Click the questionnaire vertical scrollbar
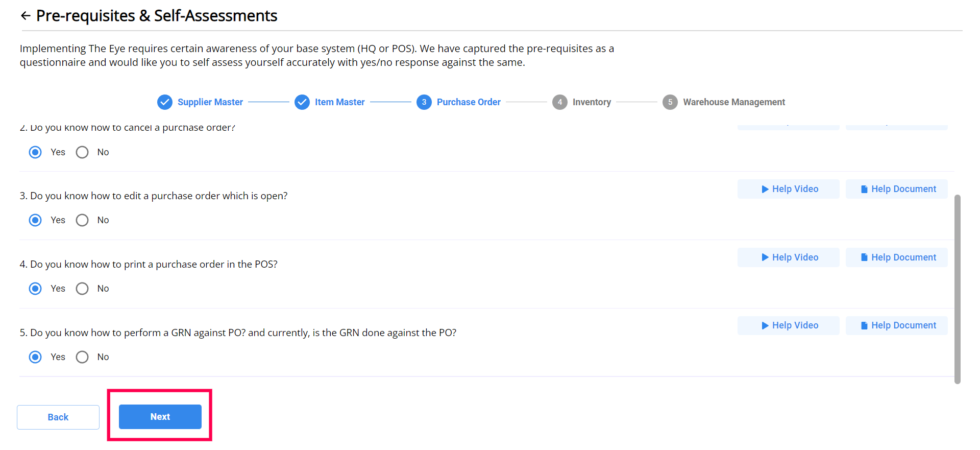 [x=958, y=289]
